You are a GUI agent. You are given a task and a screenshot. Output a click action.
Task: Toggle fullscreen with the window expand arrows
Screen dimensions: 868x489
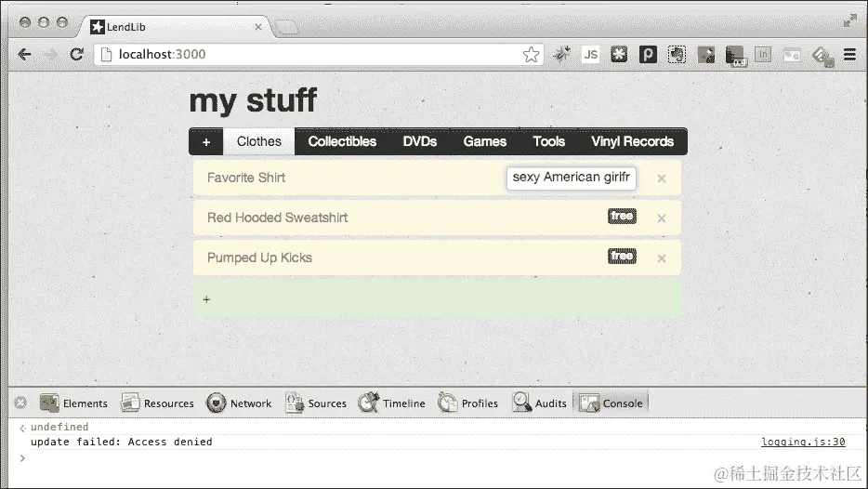pos(849,21)
